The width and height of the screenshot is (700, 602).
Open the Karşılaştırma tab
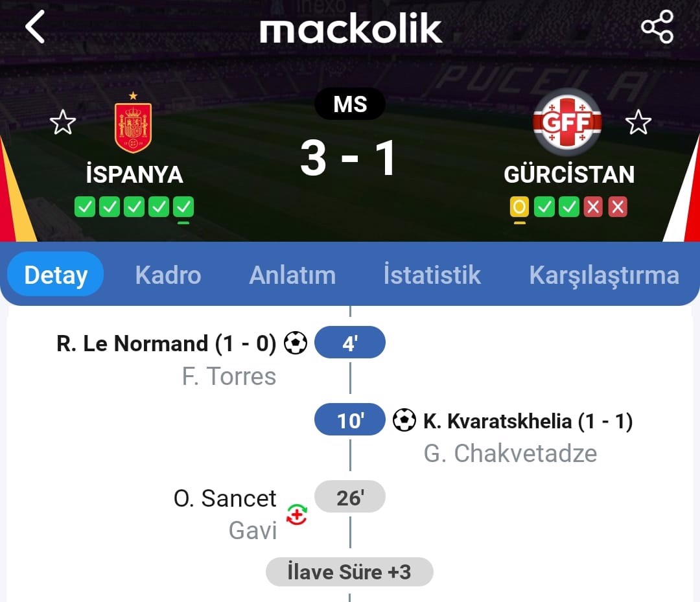(604, 275)
